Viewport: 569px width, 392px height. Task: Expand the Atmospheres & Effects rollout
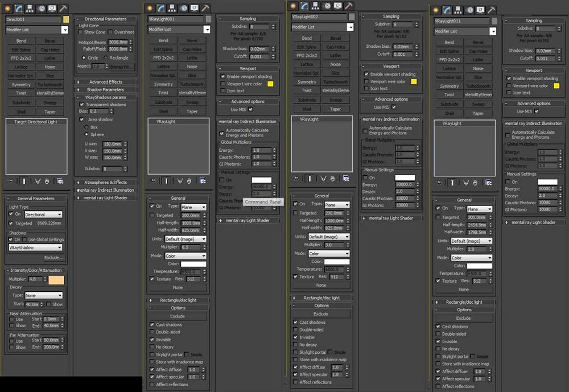coord(106,182)
